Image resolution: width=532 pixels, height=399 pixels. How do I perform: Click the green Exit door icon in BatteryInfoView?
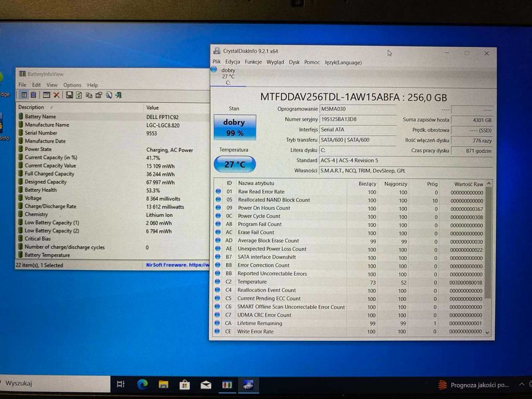click(119, 95)
